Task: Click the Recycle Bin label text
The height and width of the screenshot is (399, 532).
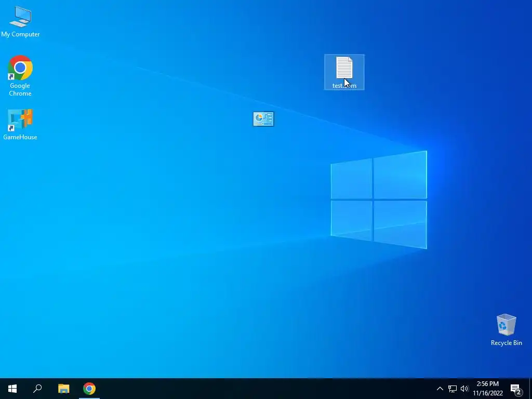Action: [x=506, y=343]
